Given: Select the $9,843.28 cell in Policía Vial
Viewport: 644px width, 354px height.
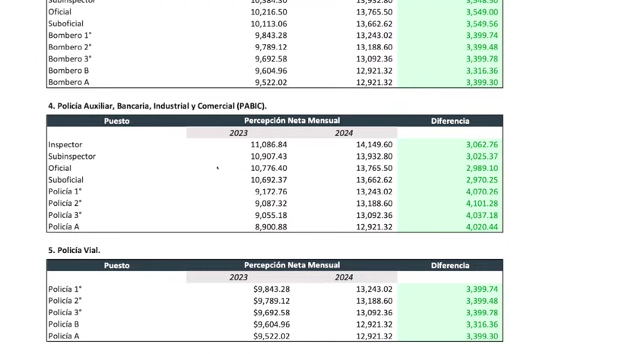Looking at the screenshot, I should [x=271, y=289].
